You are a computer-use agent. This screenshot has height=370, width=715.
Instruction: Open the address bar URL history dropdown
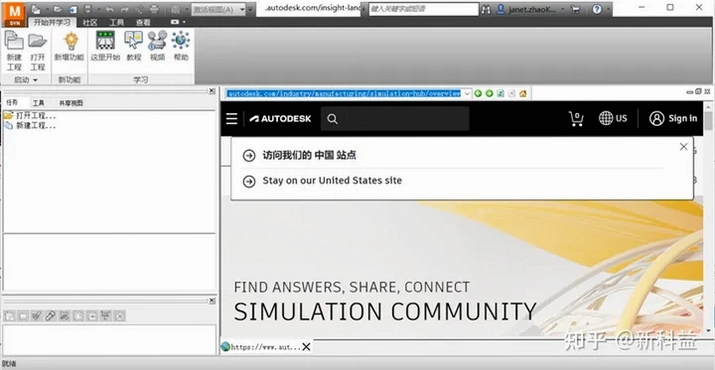click(x=467, y=94)
